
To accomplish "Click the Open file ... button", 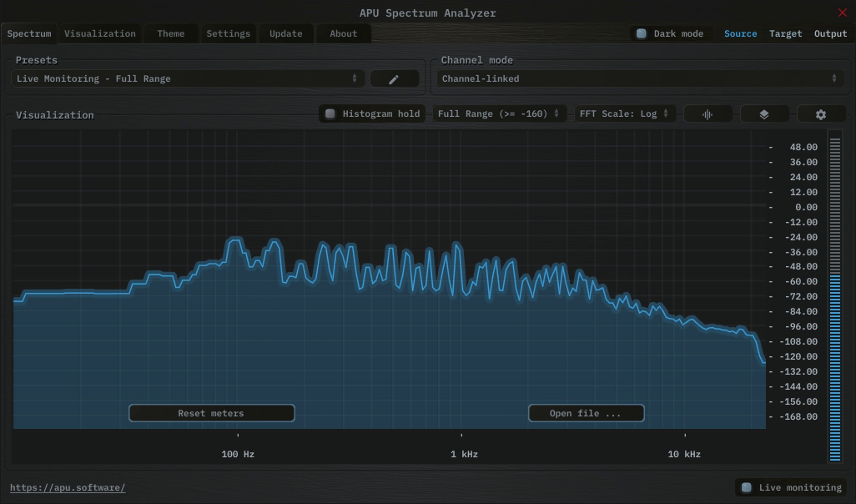I will [x=586, y=414].
